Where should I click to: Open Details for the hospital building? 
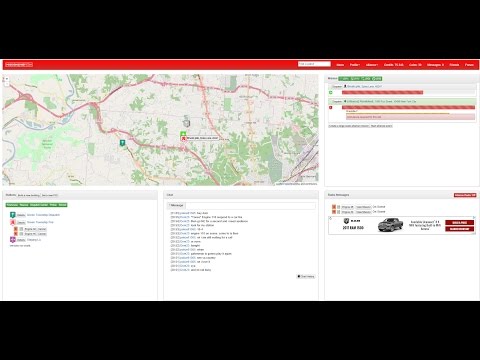21,240
